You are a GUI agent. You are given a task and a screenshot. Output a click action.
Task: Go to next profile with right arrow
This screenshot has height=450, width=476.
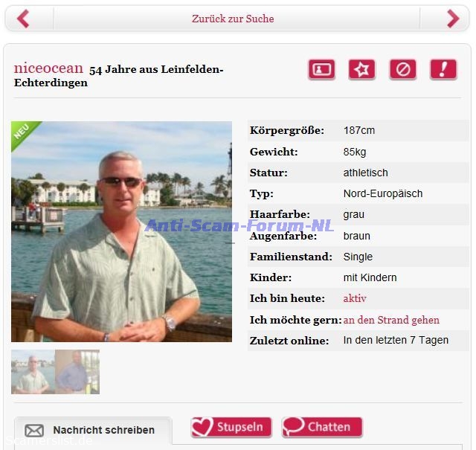453,19
